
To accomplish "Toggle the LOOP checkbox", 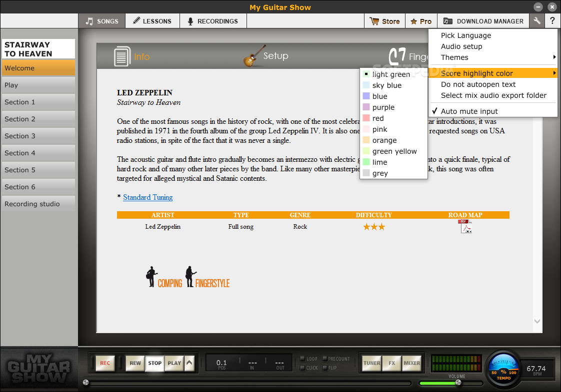I will click(302, 359).
